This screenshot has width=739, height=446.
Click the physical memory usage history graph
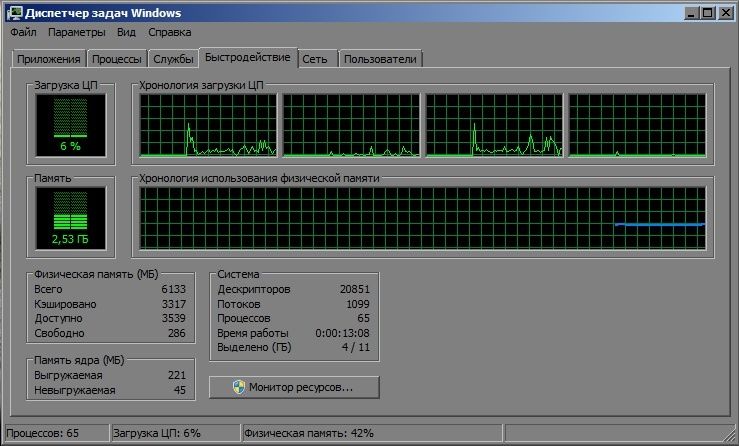click(423, 218)
